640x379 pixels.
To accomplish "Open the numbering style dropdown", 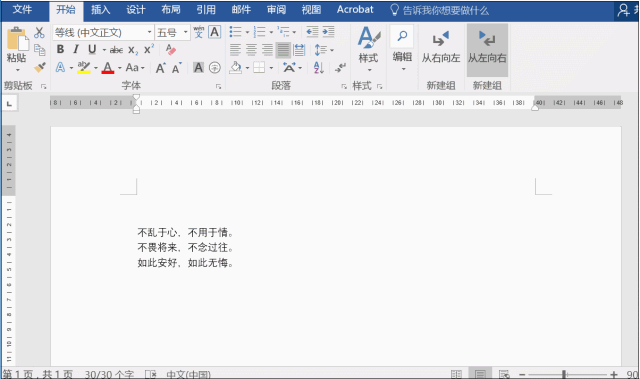I will point(271,32).
